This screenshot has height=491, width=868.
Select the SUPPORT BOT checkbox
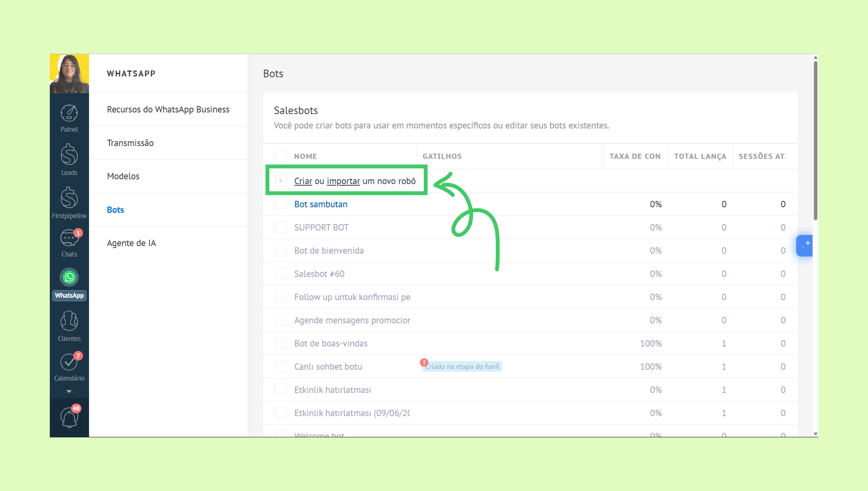(281, 227)
